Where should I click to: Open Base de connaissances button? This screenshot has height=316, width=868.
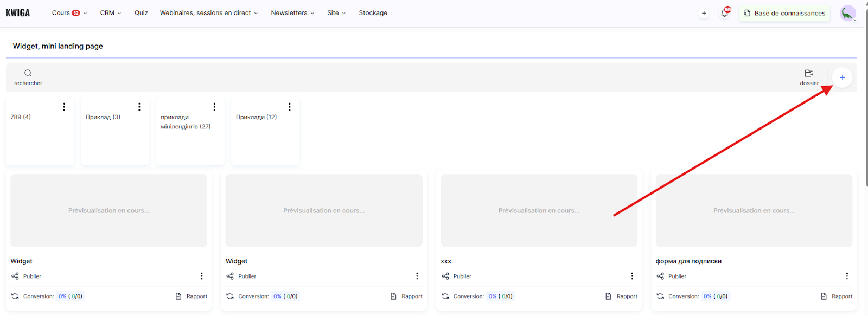784,13
